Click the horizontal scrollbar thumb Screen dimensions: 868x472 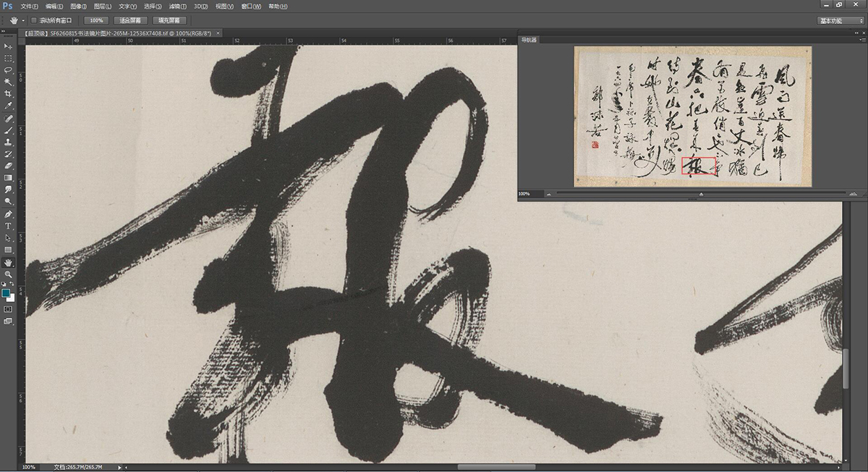[497, 467]
